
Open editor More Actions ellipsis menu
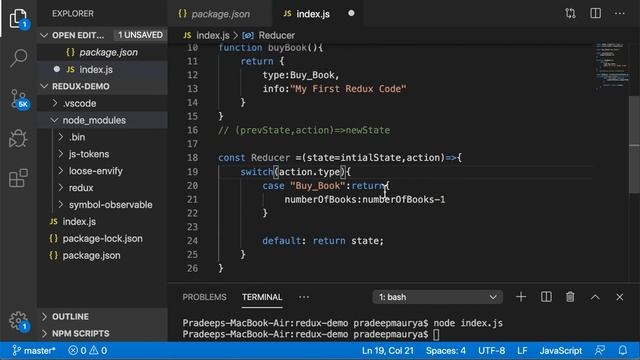pos(620,13)
